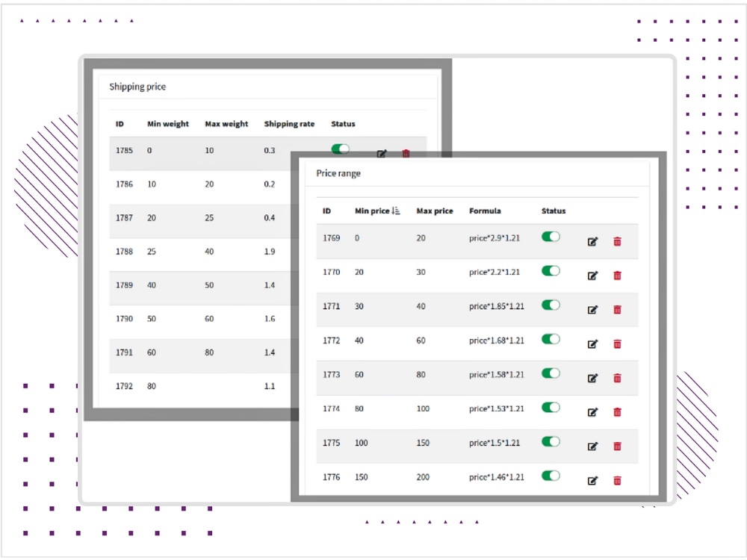Delete price range row 1776

618,480
